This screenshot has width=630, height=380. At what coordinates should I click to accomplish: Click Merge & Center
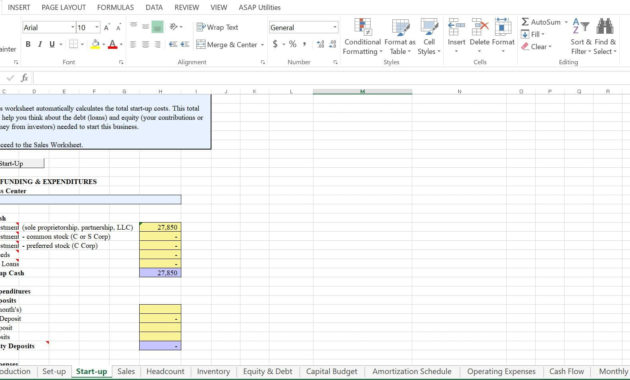point(227,44)
